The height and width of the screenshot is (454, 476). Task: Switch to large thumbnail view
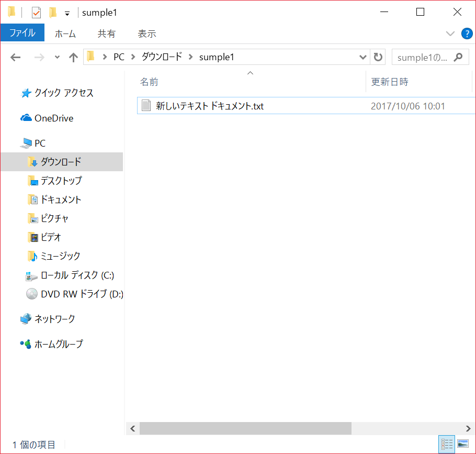(x=463, y=444)
